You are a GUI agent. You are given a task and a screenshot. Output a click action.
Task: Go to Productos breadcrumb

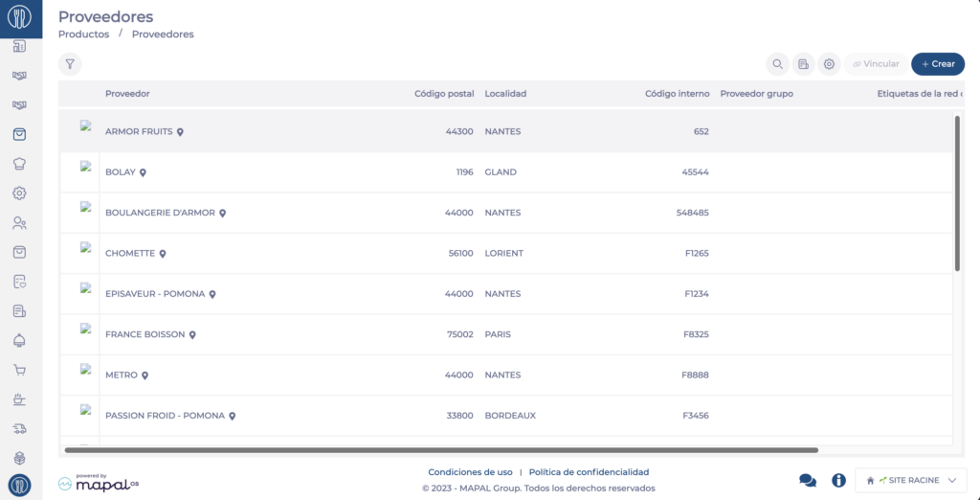pos(84,34)
